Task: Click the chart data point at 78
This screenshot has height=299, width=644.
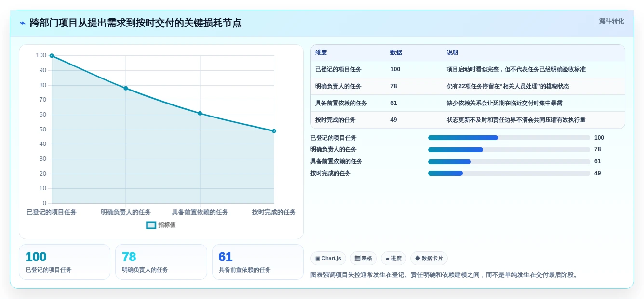Action: tap(126, 88)
